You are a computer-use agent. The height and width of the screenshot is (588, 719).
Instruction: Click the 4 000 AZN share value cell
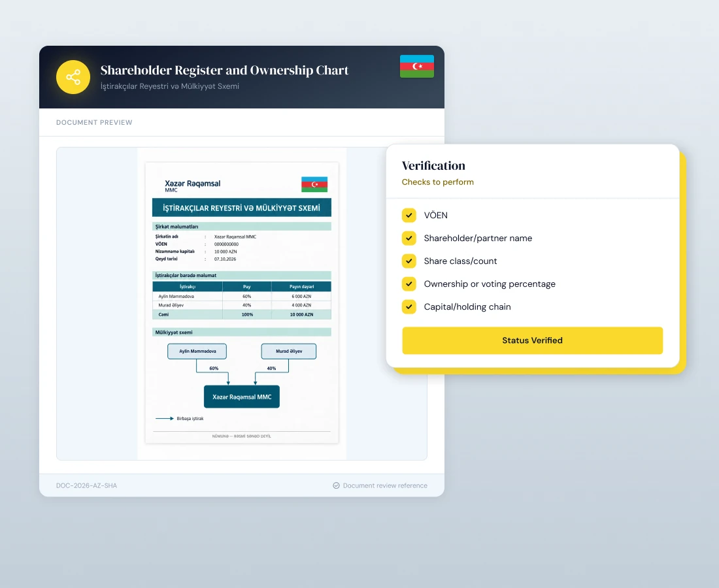click(x=301, y=305)
